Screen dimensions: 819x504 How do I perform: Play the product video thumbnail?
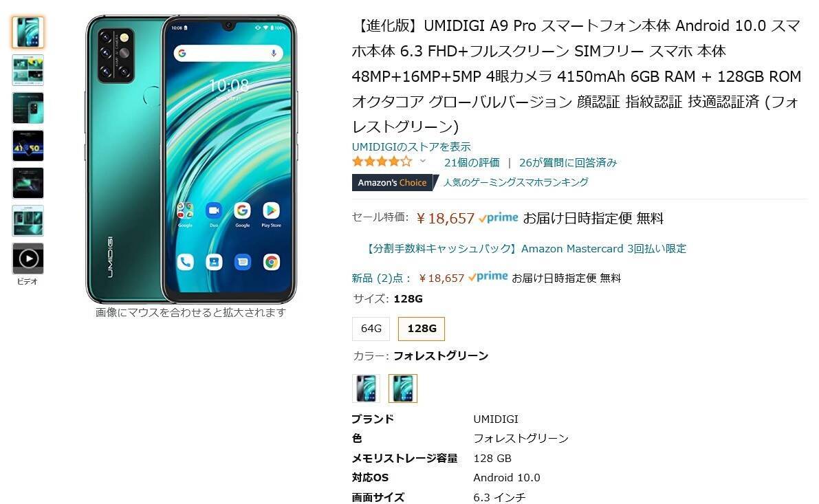pos(28,259)
